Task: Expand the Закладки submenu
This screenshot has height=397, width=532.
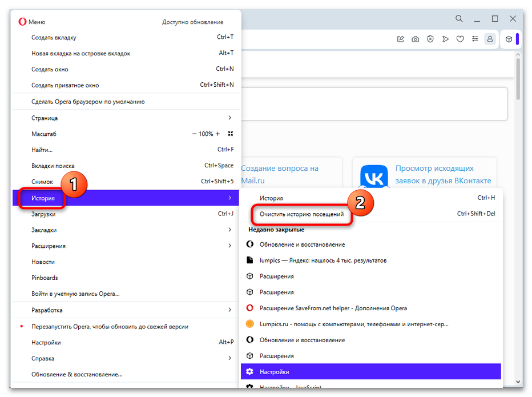Action: coord(126,230)
